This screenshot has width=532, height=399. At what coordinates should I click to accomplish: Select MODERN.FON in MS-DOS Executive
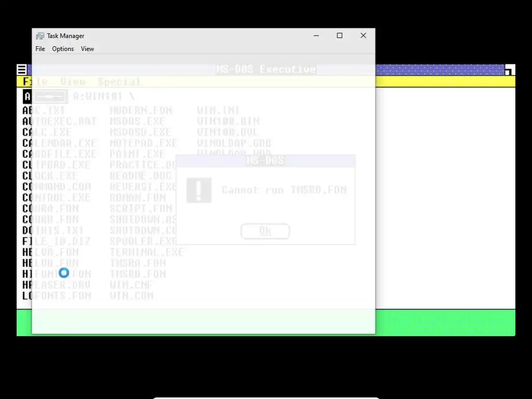[141, 110]
